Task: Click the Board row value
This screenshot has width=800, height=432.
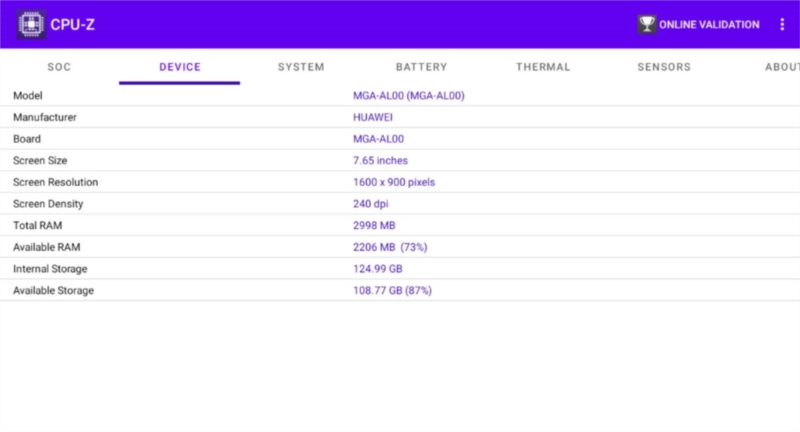Action: [378, 139]
